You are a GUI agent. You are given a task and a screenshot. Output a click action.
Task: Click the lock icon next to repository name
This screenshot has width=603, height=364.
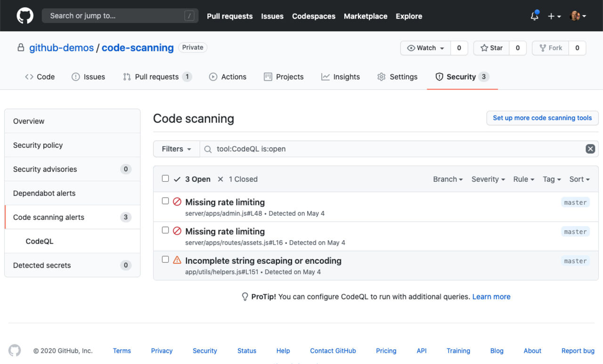tap(20, 48)
